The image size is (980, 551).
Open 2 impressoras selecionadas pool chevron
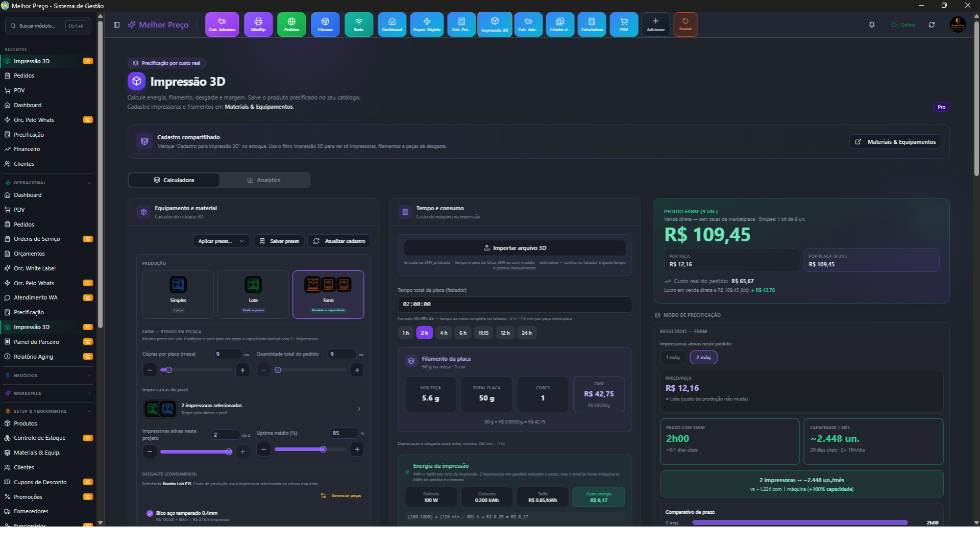click(359, 409)
